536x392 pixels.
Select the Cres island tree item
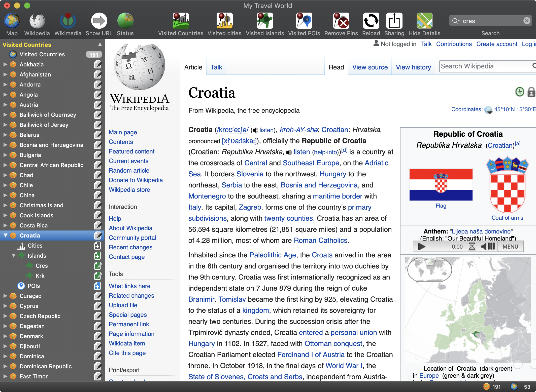tap(42, 266)
